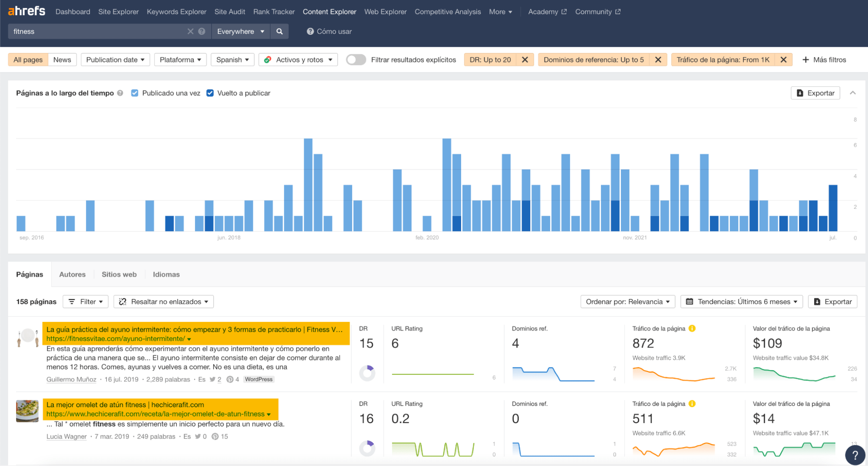Open the floating help bubble in the corner
868x466 pixels.
tap(855, 455)
